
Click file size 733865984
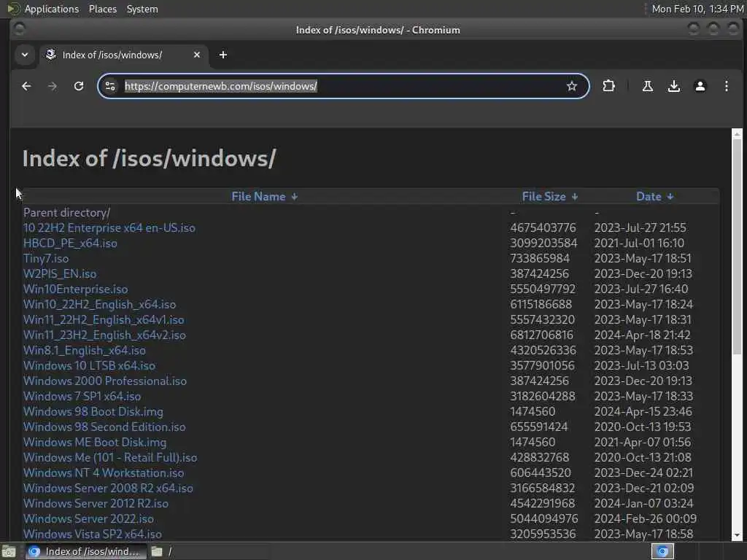tap(540, 258)
